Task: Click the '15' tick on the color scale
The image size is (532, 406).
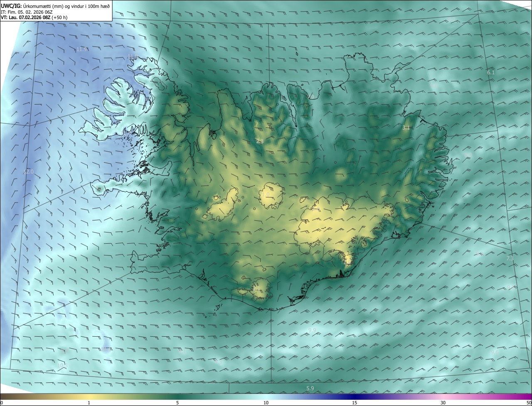Action: click(x=355, y=403)
